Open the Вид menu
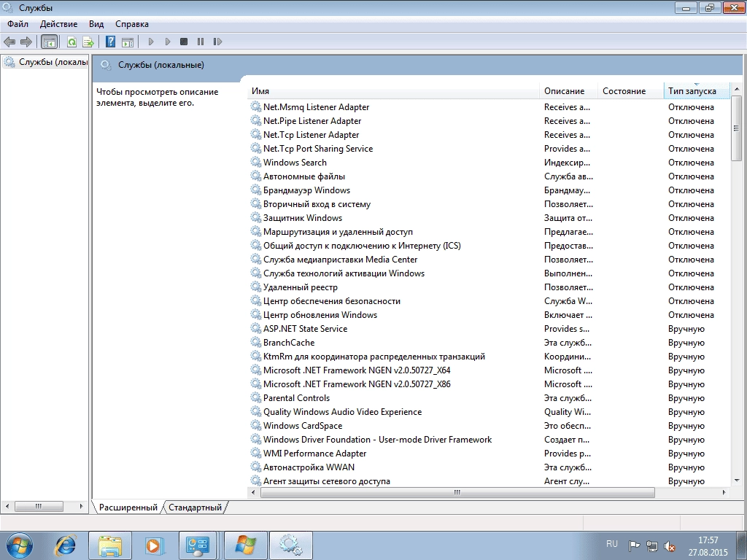Screen dimensions: 747x560 click(x=96, y=24)
